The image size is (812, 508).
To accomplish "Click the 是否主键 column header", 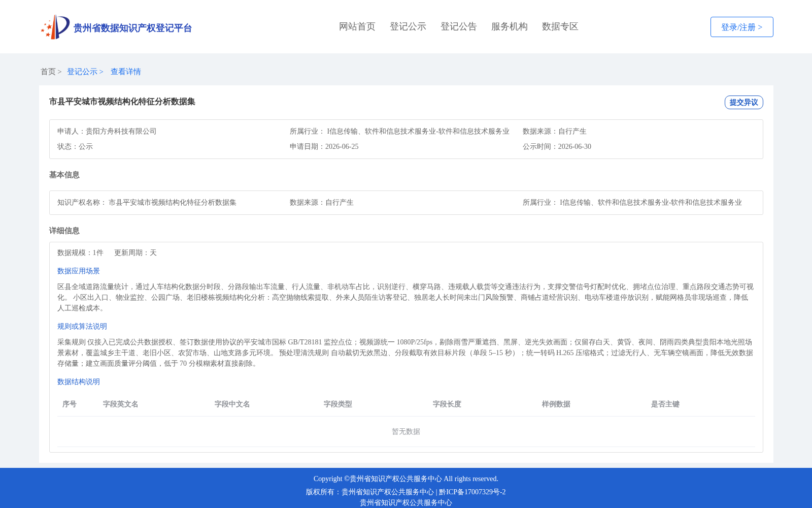I will point(665,404).
